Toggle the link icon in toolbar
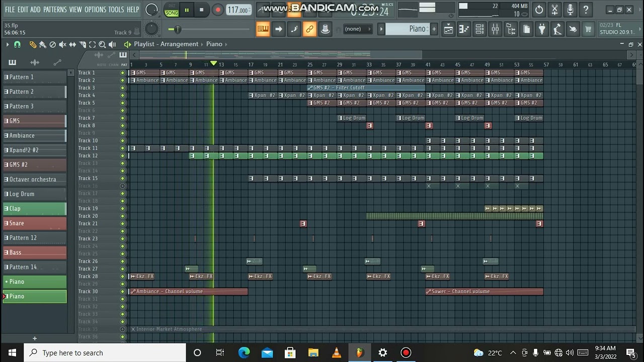The image size is (644, 362). point(309,29)
